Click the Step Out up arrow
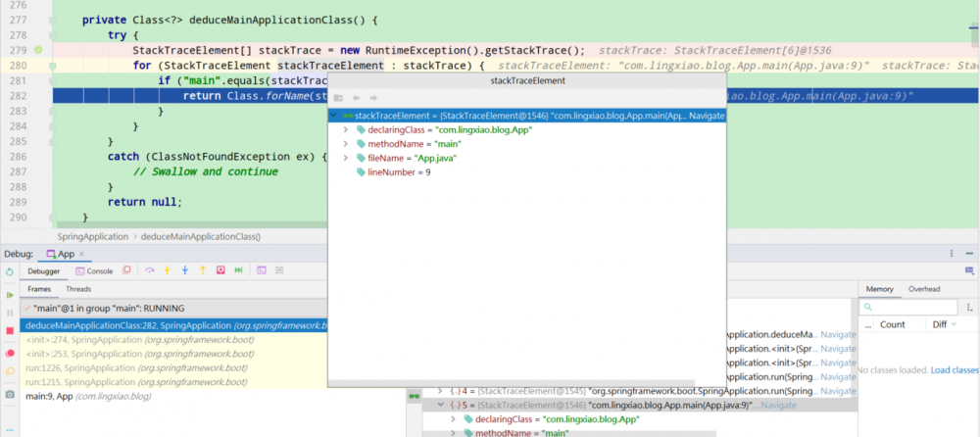Screen dimensions: 980x437 [x=203, y=270]
